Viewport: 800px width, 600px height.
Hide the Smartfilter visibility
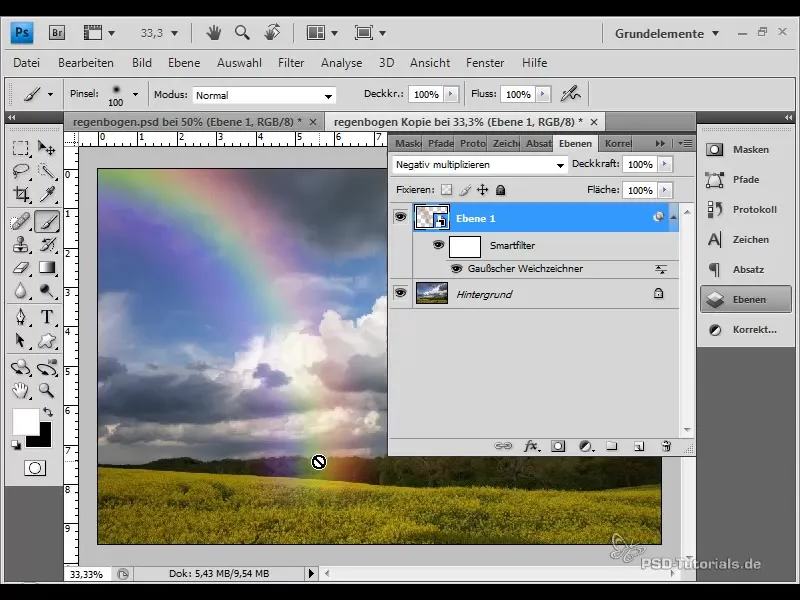tap(438, 245)
